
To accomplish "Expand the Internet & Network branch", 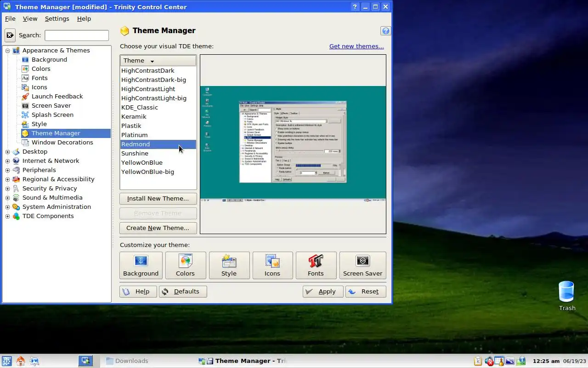I will [7, 161].
